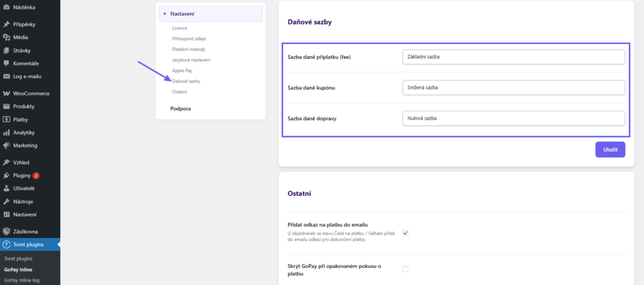The width and height of the screenshot is (644, 285).
Task: Click the Nástroje wrench icon
Action: 6,201
